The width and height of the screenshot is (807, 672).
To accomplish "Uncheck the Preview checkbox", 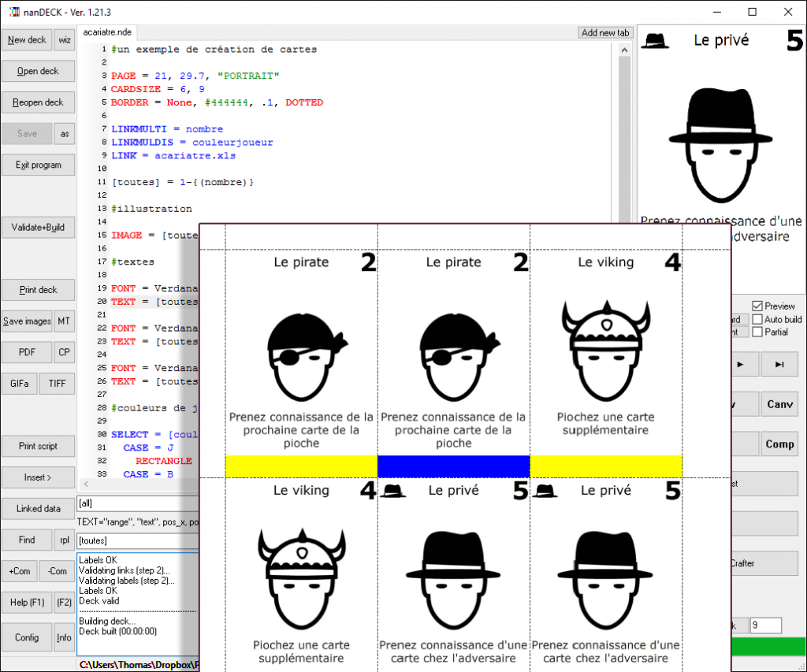I will tap(757, 306).
